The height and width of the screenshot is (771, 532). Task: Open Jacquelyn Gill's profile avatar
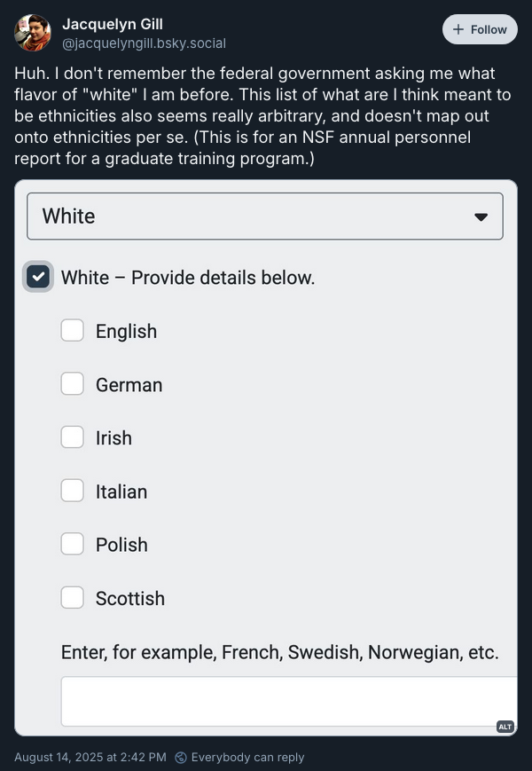click(33, 33)
